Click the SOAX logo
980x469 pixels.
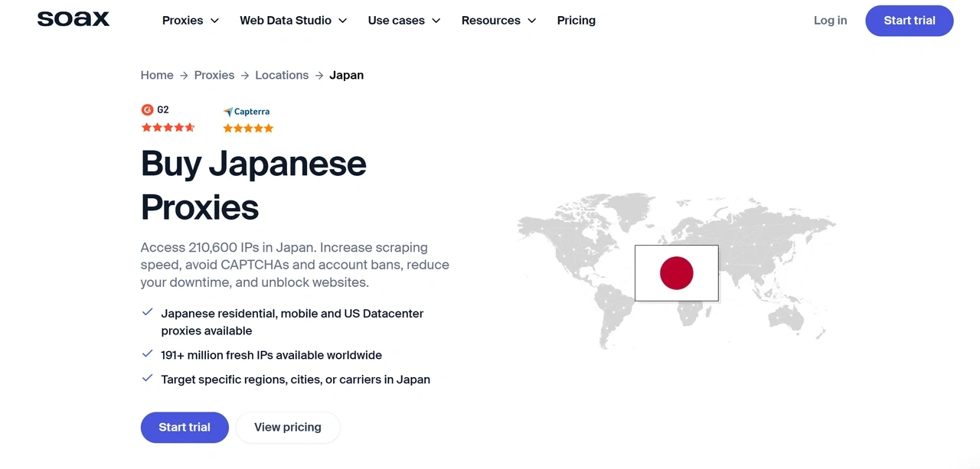(73, 18)
